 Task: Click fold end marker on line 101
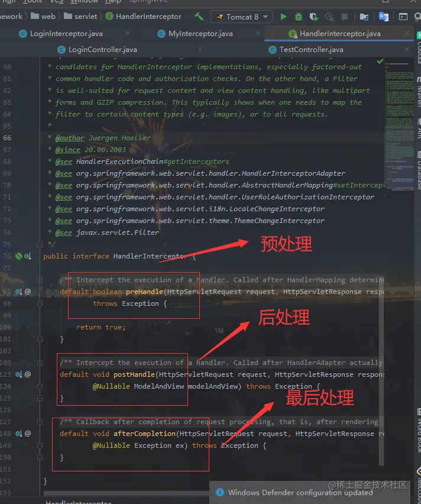[40, 339]
